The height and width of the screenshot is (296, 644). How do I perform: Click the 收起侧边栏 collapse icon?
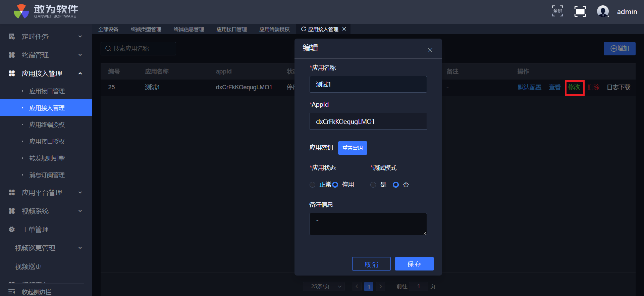pyautogui.click(x=12, y=292)
